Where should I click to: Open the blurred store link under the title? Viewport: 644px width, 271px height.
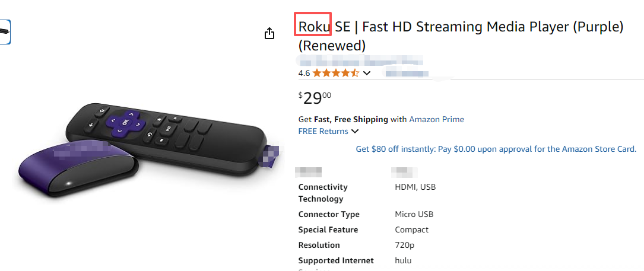click(x=360, y=60)
